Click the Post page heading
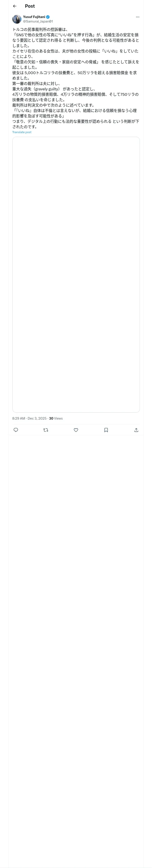 (x=30, y=6)
